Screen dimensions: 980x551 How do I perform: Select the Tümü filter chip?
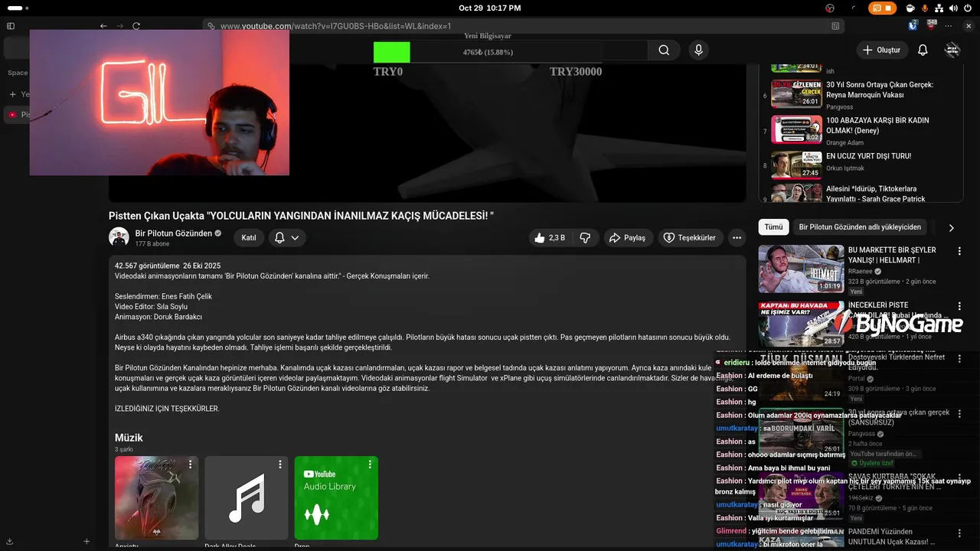point(773,227)
